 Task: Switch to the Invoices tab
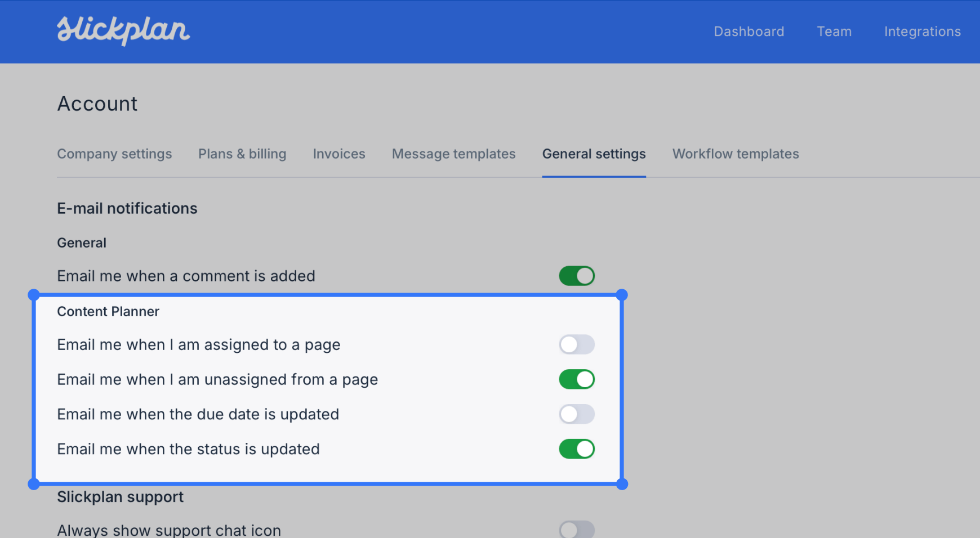(x=338, y=154)
